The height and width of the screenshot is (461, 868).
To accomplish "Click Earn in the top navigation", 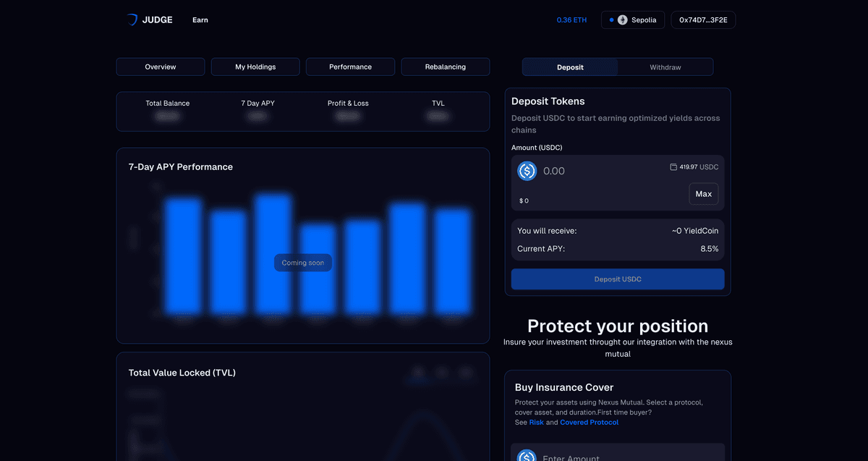I will pos(200,20).
